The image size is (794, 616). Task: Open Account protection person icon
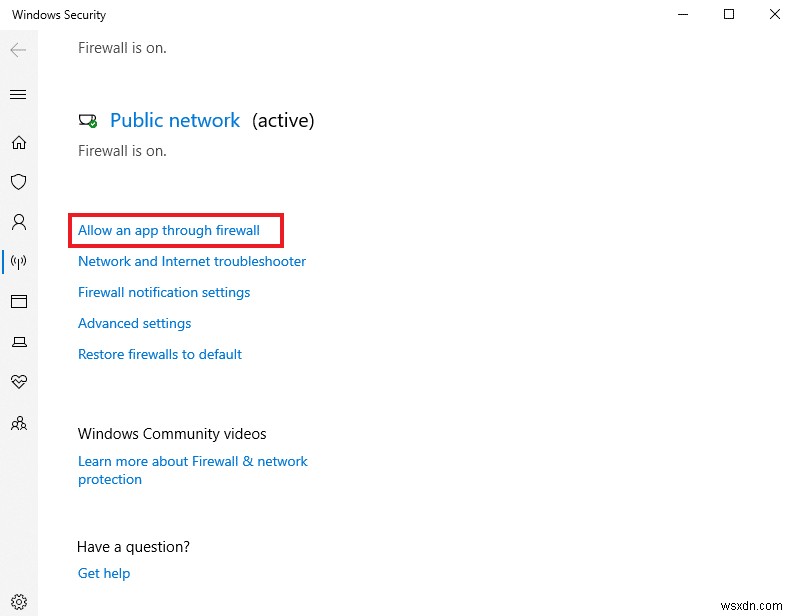click(x=18, y=222)
